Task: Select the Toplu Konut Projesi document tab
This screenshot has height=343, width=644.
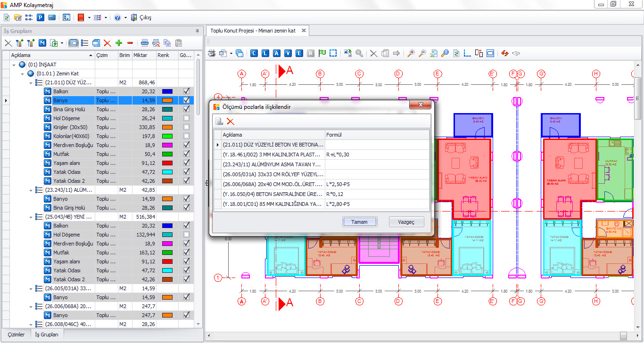Action: [253, 31]
